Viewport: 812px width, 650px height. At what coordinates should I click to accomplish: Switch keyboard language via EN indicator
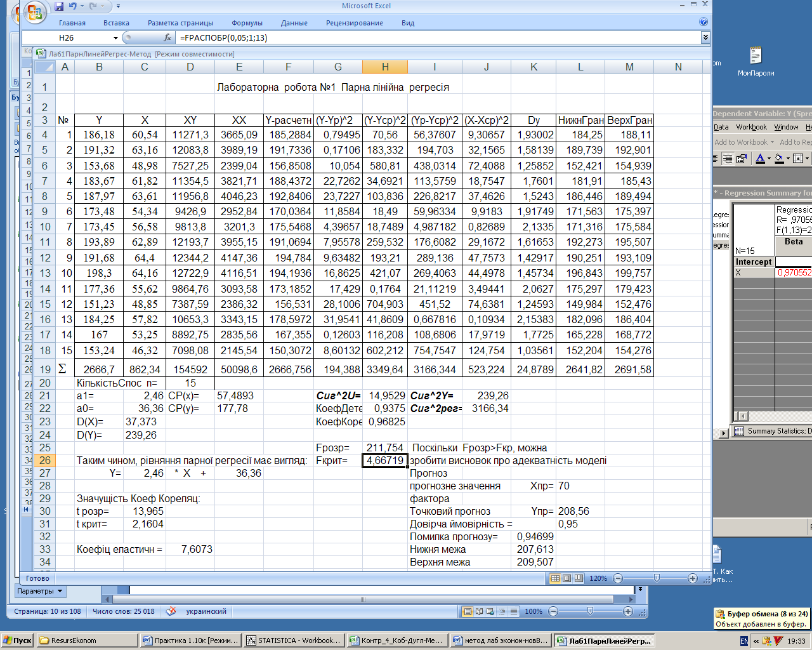click(744, 641)
